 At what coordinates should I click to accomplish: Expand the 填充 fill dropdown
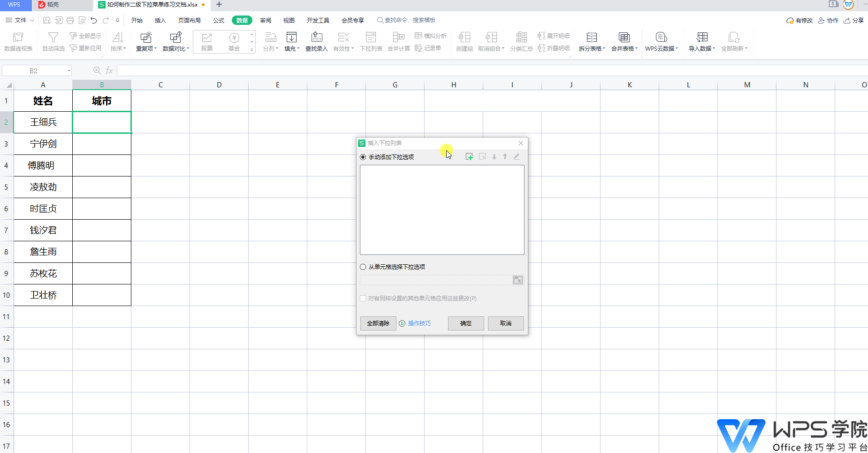[x=298, y=49]
